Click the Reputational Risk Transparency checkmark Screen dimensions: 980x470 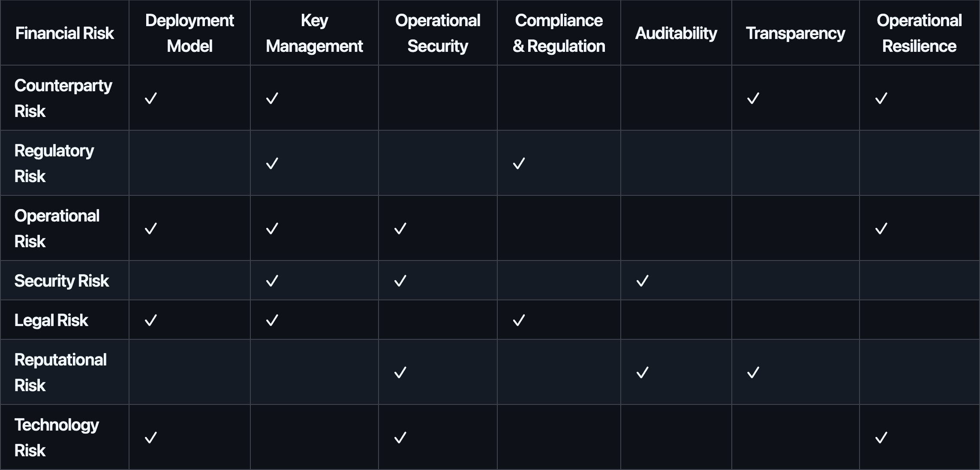click(753, 373)
